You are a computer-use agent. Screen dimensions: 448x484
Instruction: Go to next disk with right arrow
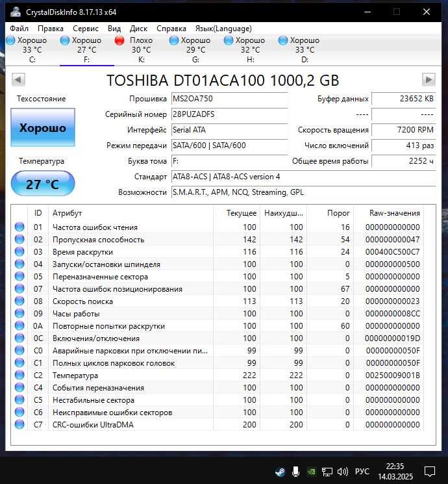(429, 80)
